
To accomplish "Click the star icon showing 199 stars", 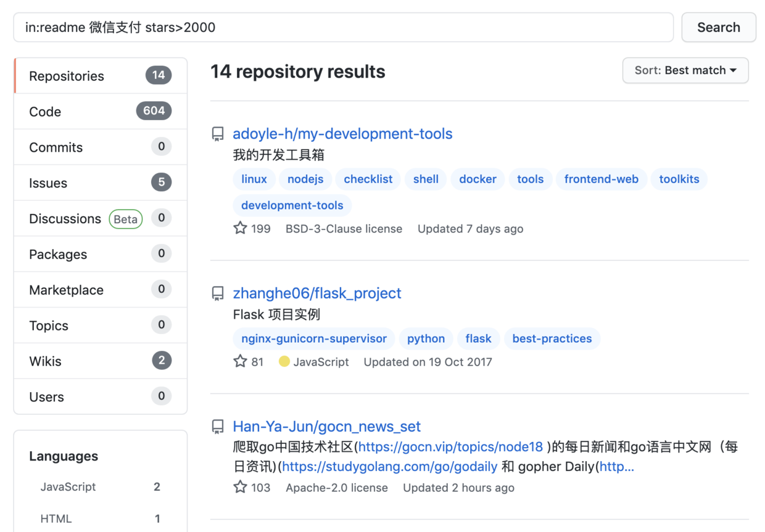I will click(x=240, y=228).
